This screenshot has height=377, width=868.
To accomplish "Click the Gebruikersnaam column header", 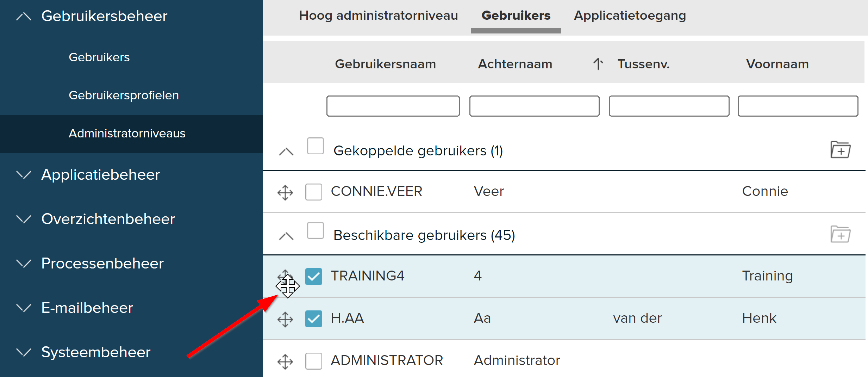I will tap(386, 64).
